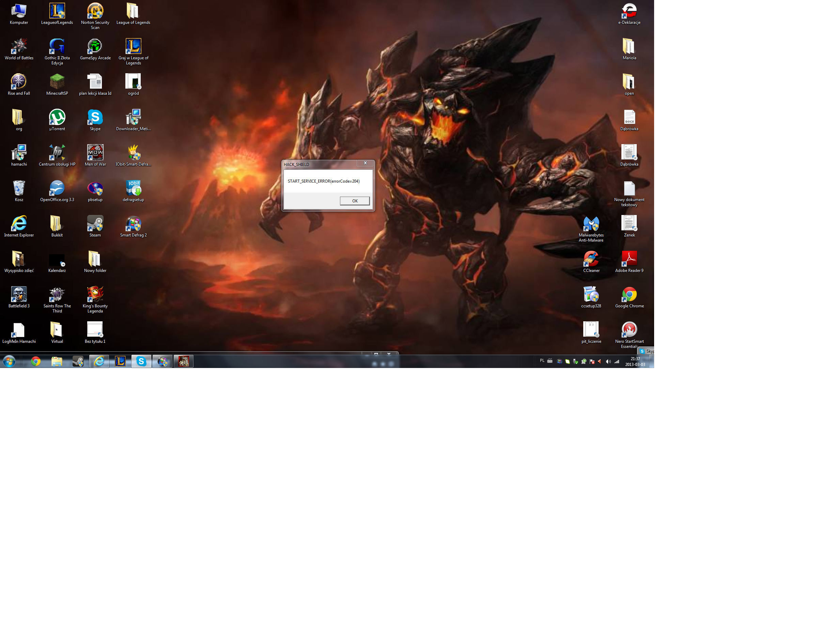Select the Nowy folder desktop icon

[95, 262]
